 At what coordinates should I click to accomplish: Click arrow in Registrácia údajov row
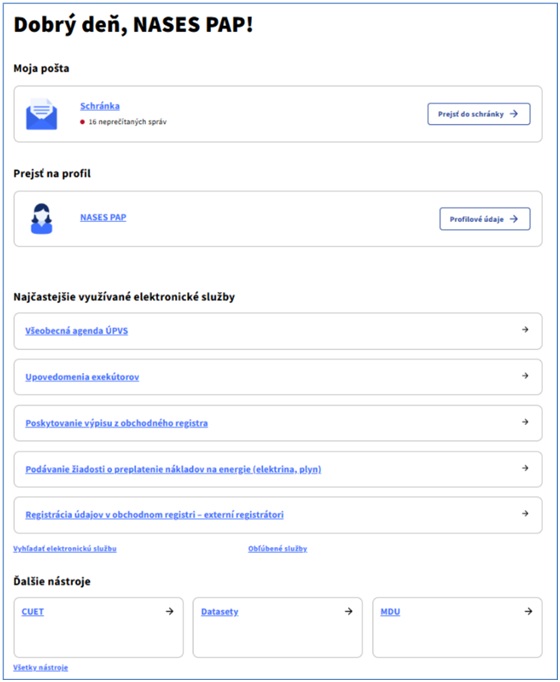(x=525, y=514)
